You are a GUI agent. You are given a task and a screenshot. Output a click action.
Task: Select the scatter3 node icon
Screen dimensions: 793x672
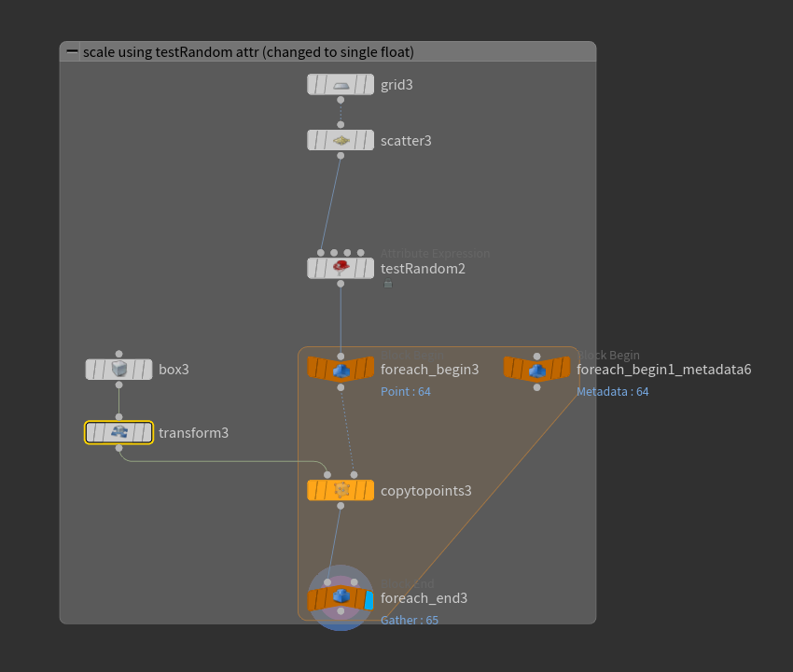pyautogui.click(x=341, y=140)
